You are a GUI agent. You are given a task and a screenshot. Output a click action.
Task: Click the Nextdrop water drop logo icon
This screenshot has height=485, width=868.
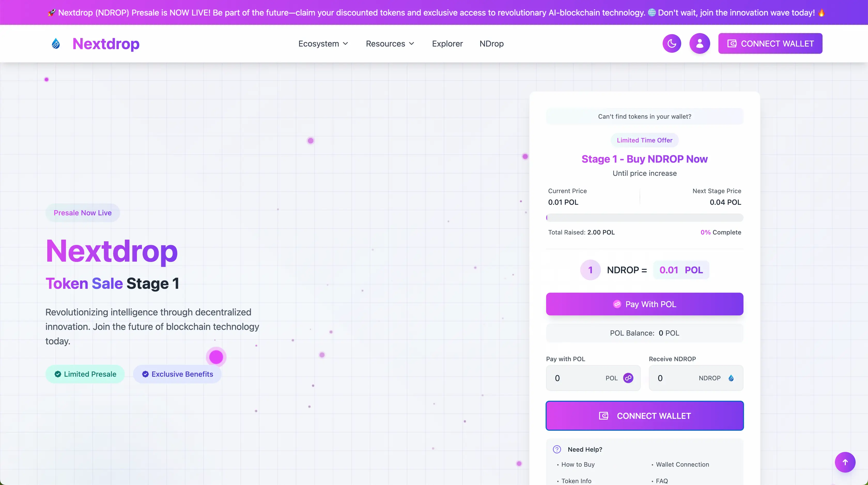coord(56,43)
